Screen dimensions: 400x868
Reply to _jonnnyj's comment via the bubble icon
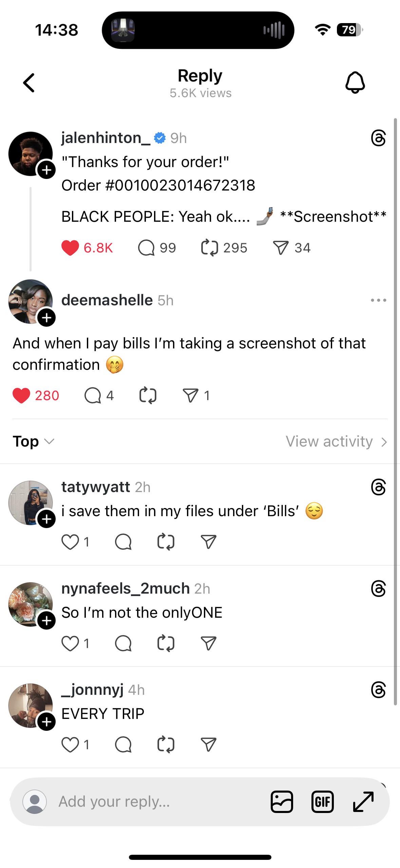tap(123, 745)
